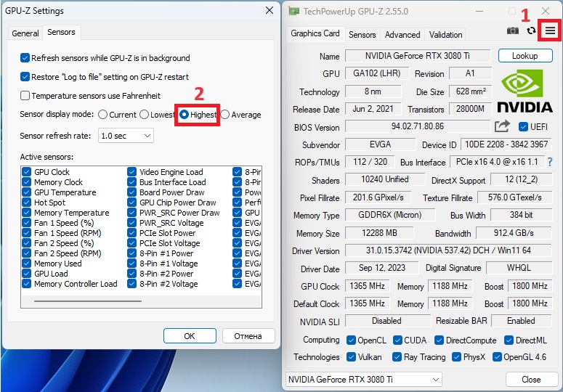
Task: Enable Temperature sensors use Fahrenheit
Action: [x=25, y=95]
